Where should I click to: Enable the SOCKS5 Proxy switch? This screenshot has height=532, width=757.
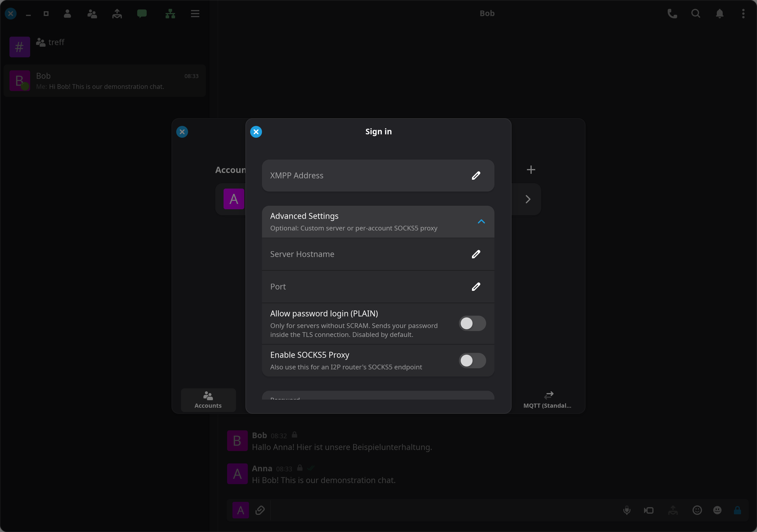click(472, 361)
